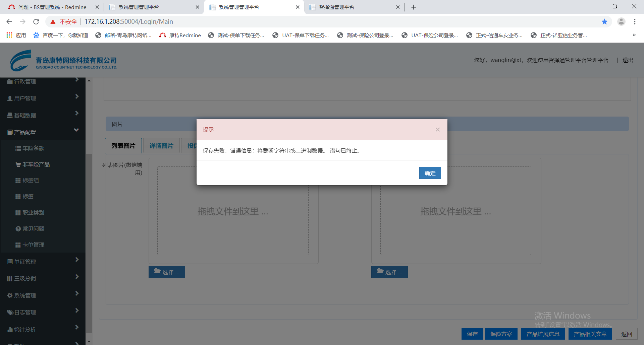Click the browser back arrow
The height and width of the screenshot is (345, 644).
9,21
